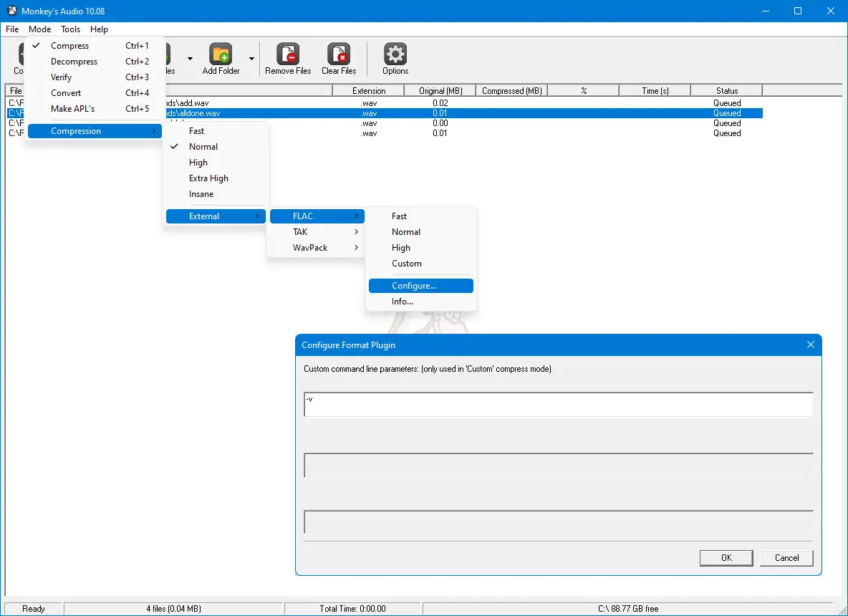Sort by the Extension column header
848x616 pixels.
tap(368, 91)
